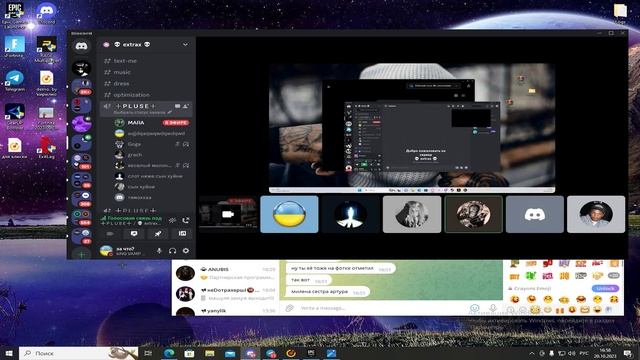
Task: Open File Explorer from taskbar
Action: point(210,353)
